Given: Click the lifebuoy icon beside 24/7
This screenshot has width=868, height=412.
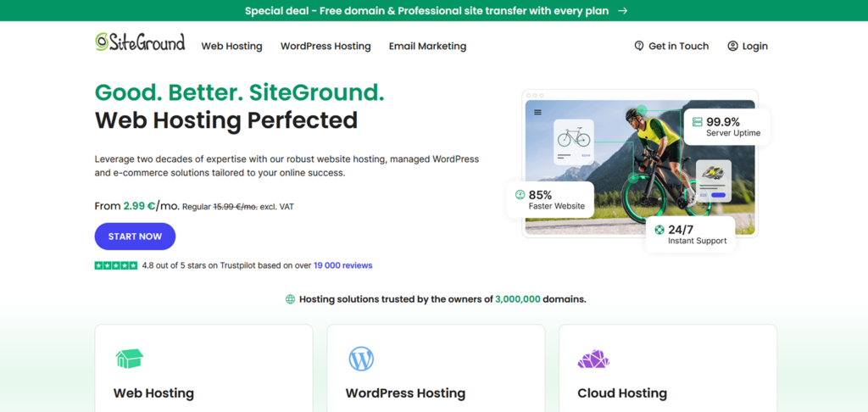Looking at the screenshot, I should (x=659, y=229).
